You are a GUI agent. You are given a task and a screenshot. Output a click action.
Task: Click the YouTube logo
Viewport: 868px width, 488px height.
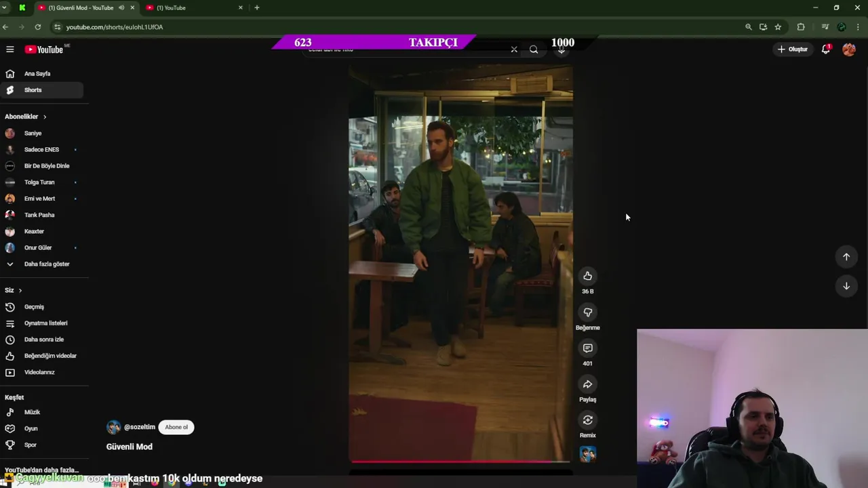coord(44,49)
